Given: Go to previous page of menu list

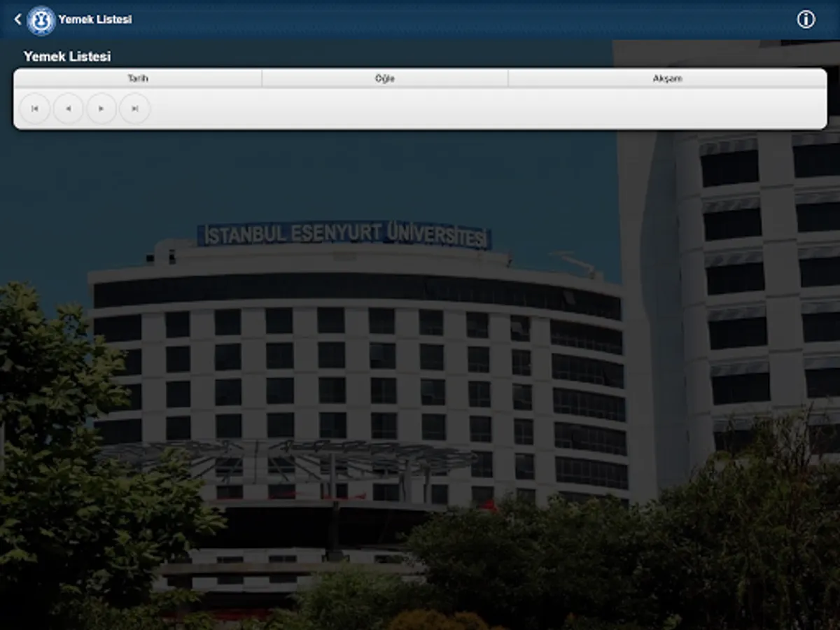Looking at the screenshot, I should (x=68, y=108).
